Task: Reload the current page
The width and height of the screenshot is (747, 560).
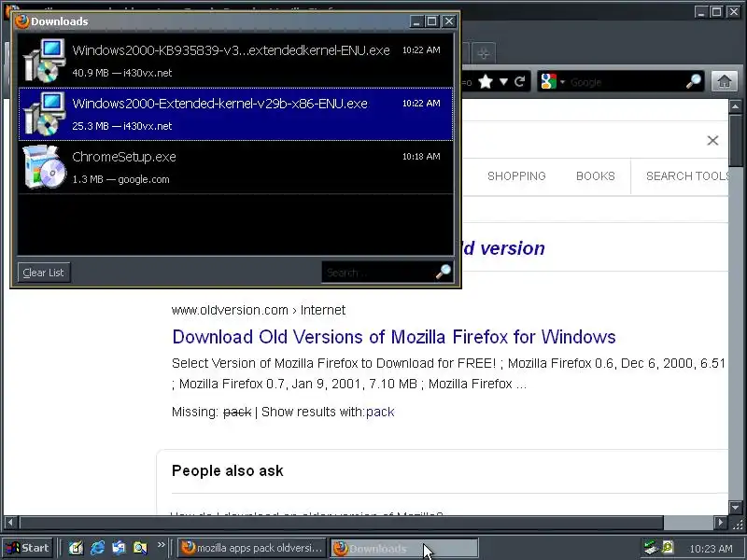Action: tap(520, 82)
